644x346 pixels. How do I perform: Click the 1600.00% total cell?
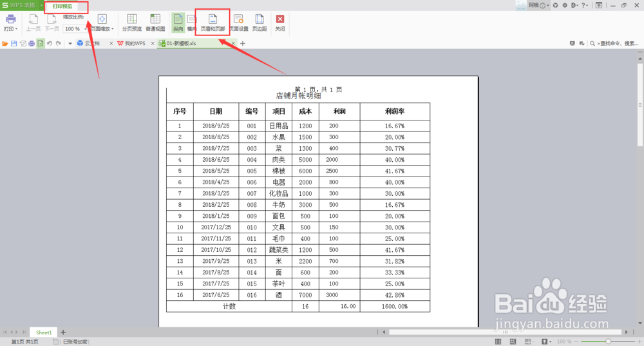pyautogui.click(x=395, y=307)
